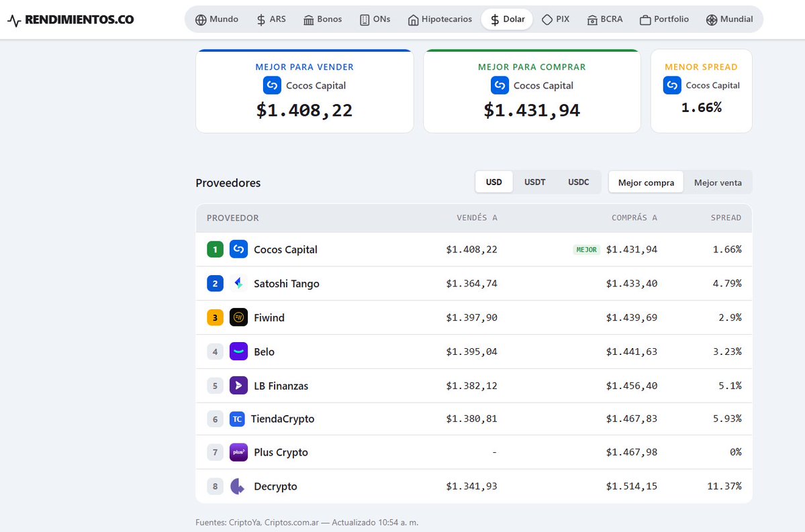
Task: Click the $1.431,94 value in top card
Action: (x=532, y=110)
